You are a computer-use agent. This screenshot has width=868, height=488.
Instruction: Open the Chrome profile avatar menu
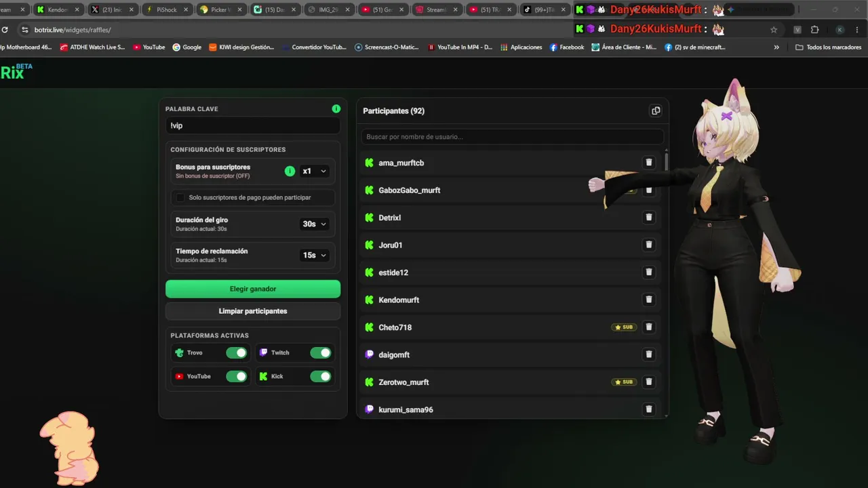840,30
